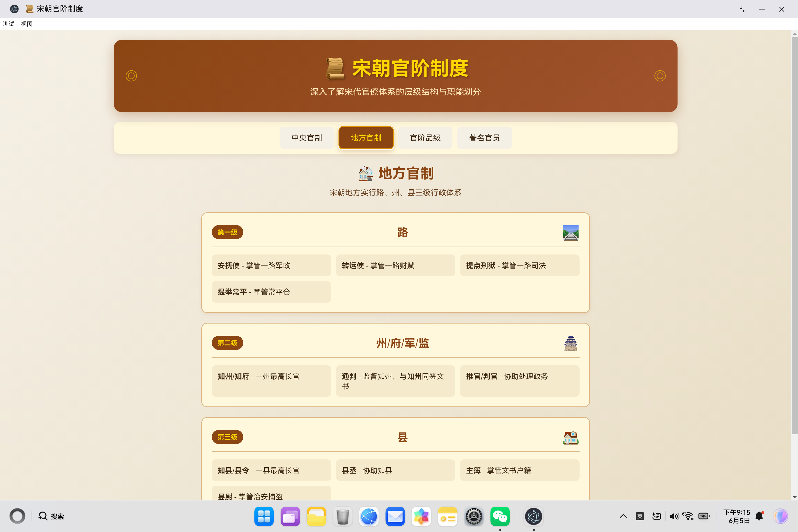The height and width of the screenshot is (532, 798).
Task: Select the 县丞 - 协助知县 item
Action: (x=396, y=470)
